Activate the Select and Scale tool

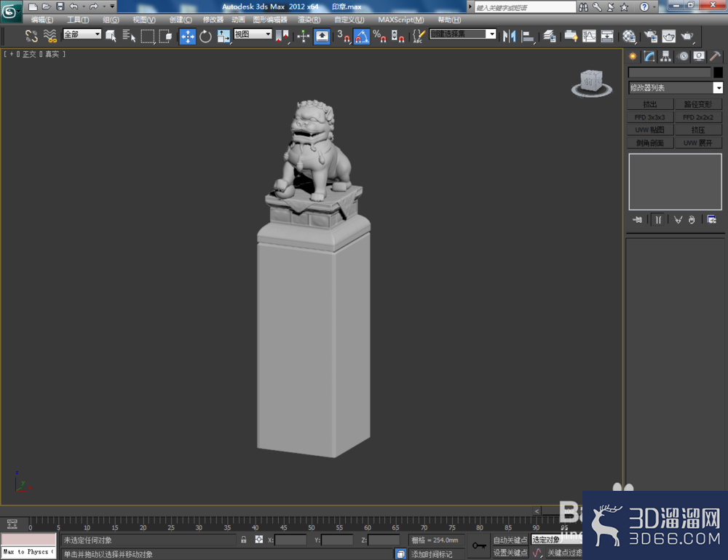[223, 36]
